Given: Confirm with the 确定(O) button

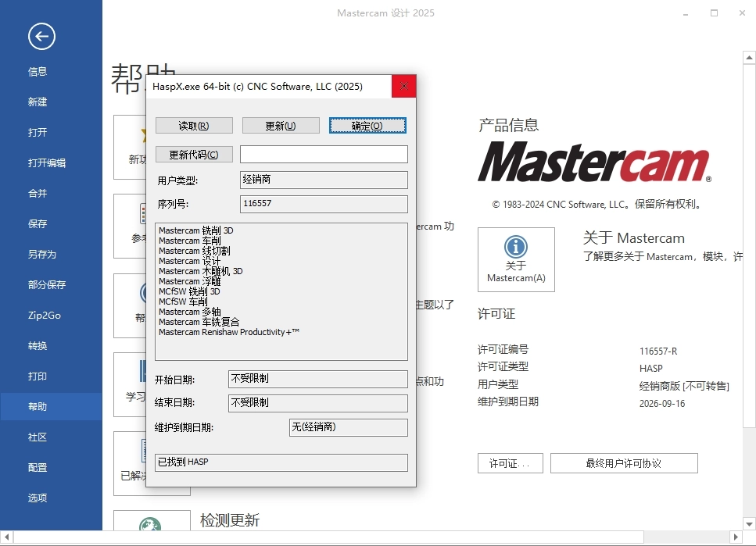Looking at the screenshot, I should click(x=367, y=126).
